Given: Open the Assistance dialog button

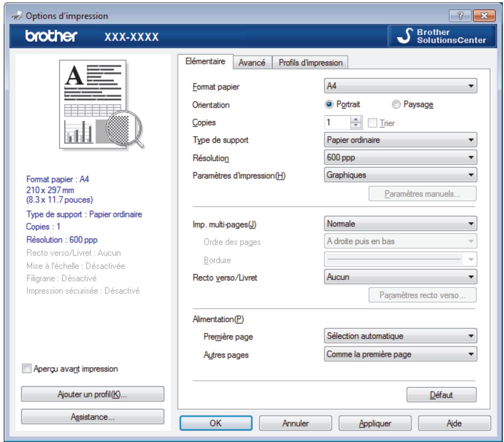Looking at the screenshot, I should pyautogui.click(x=92, y=417).
